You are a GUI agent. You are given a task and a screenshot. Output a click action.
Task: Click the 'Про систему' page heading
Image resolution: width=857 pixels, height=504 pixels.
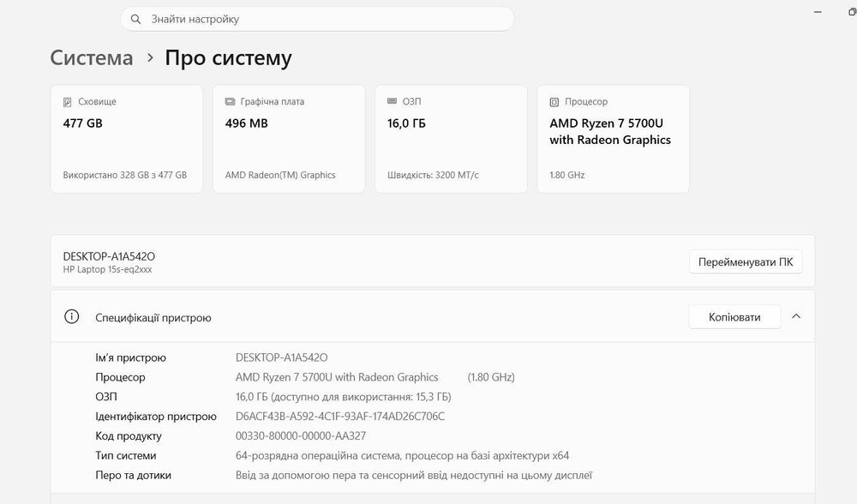click(229, 57)
